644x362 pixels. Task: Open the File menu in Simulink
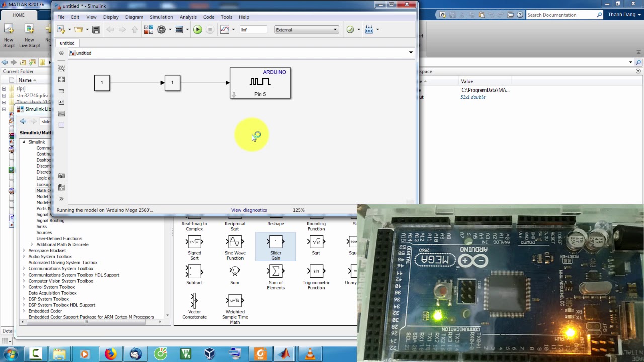(x=61, y=17)
